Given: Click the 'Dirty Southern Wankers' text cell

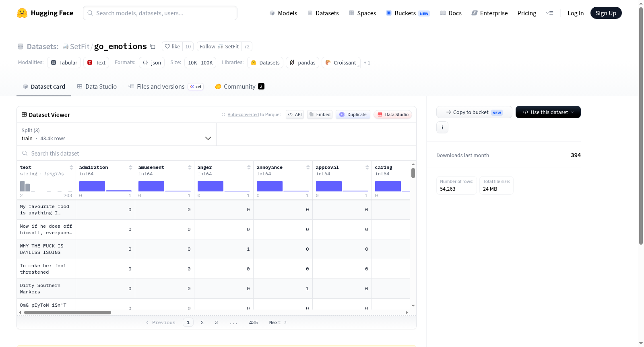Looking at the screenshot, I should click(46, 289).
